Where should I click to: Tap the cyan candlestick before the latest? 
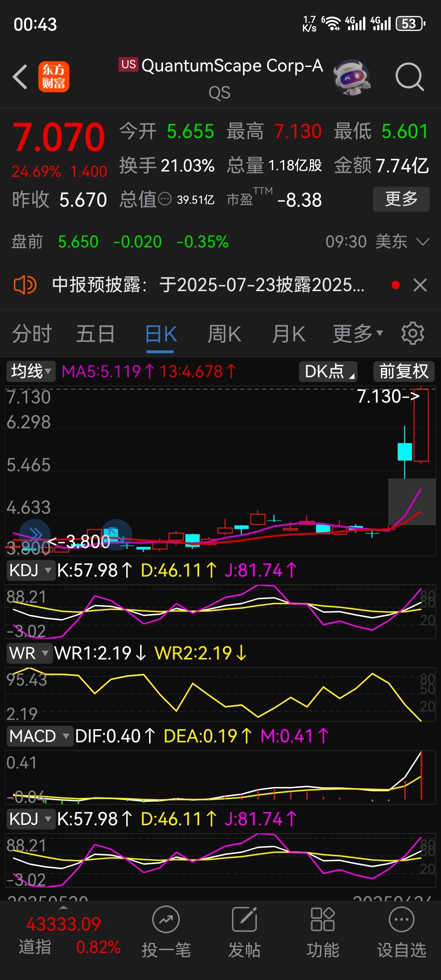(405, 452)
